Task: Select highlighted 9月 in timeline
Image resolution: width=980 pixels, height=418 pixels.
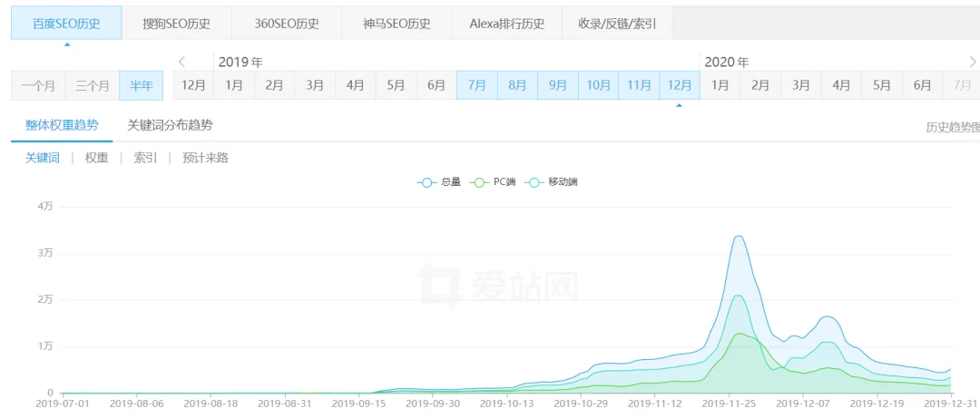Action: 557,85
